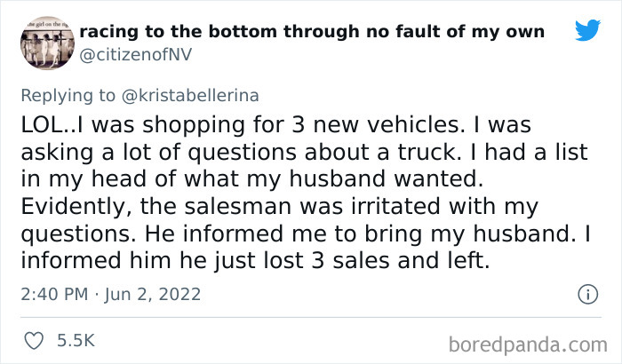Open the tweet author's profile picture
This screenshot has height=364, width=622.
[43, 44]
